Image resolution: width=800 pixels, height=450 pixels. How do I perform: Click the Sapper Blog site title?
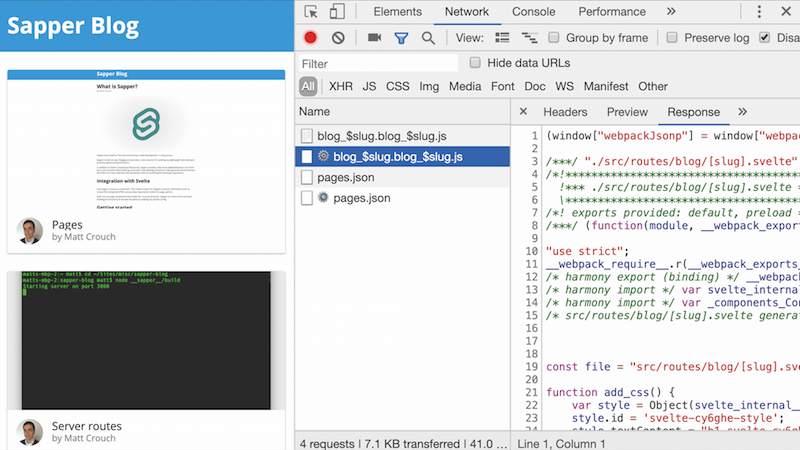[x=73, y=26]
